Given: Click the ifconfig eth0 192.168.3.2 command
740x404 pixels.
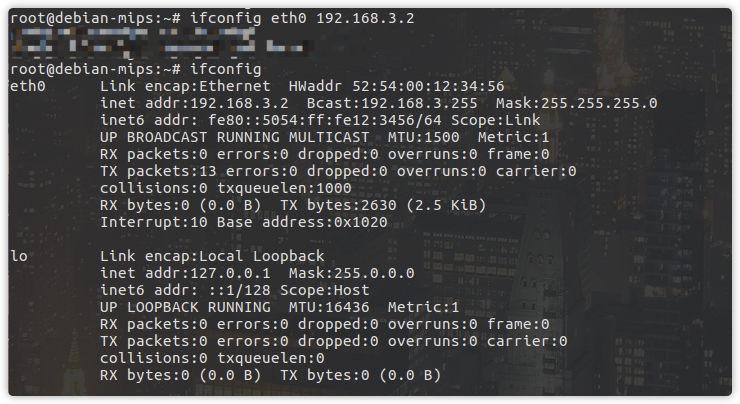Looking at the screenshot, I should [302, 18].
